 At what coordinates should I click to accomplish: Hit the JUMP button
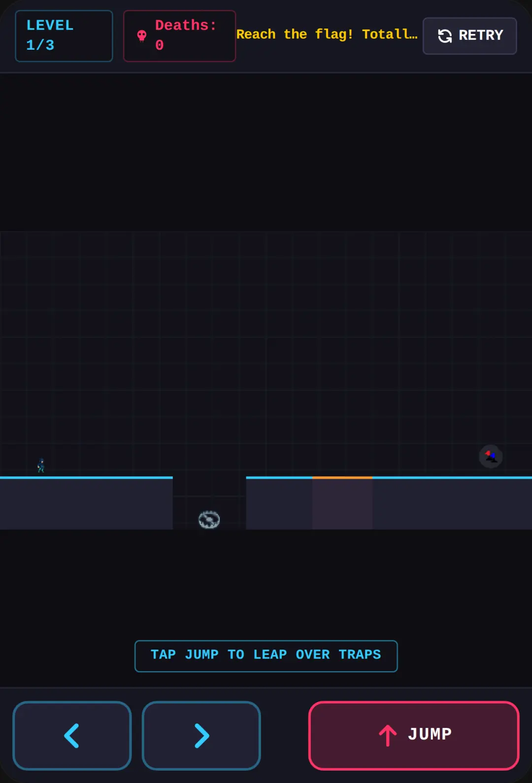414,735
